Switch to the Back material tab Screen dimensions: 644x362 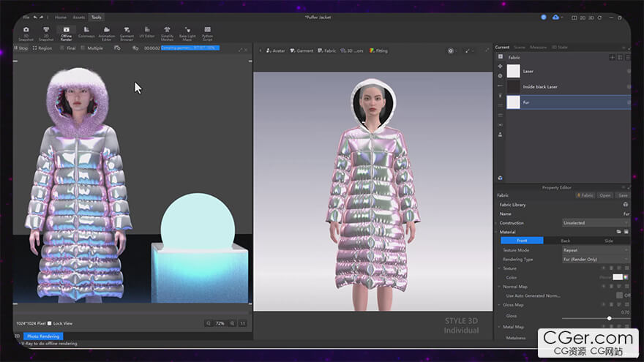(565, 241)
